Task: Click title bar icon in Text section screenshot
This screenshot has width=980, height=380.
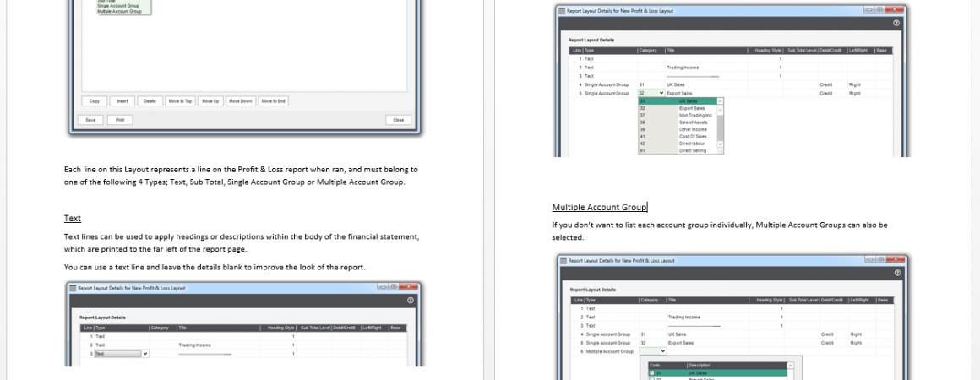Action: [73, 288]
